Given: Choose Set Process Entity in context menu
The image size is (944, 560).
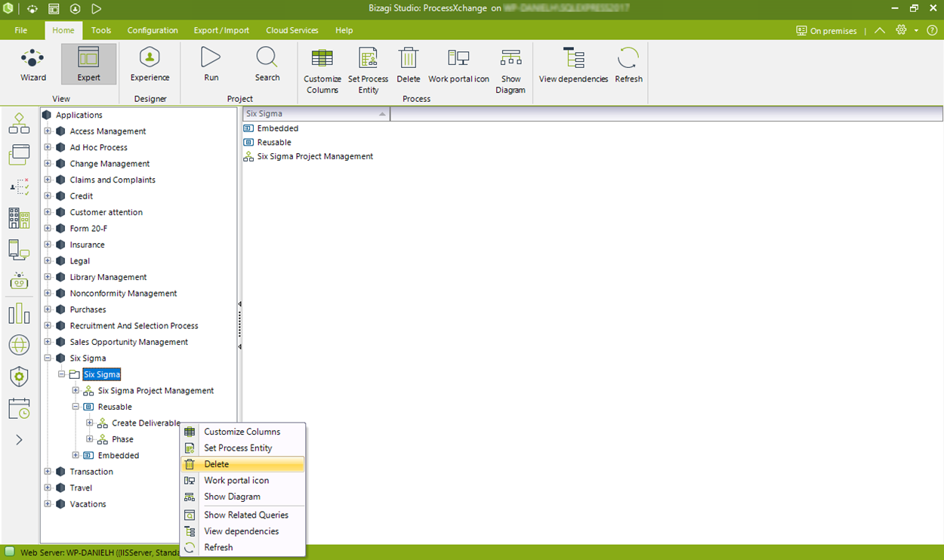Looking at the screenshot, I should (242, 448).
